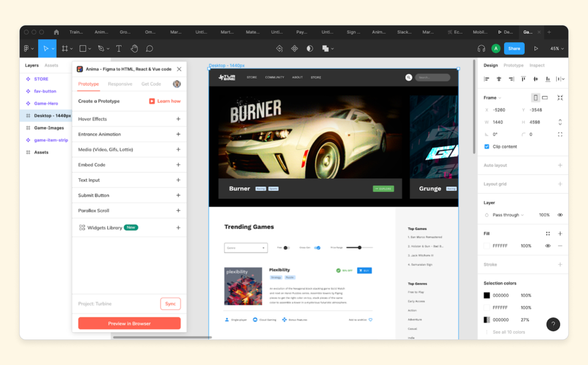Viewport: 588px width, 365px height.
Task: Open Pass through blend mode dropdown
Action: coord(508,215)
